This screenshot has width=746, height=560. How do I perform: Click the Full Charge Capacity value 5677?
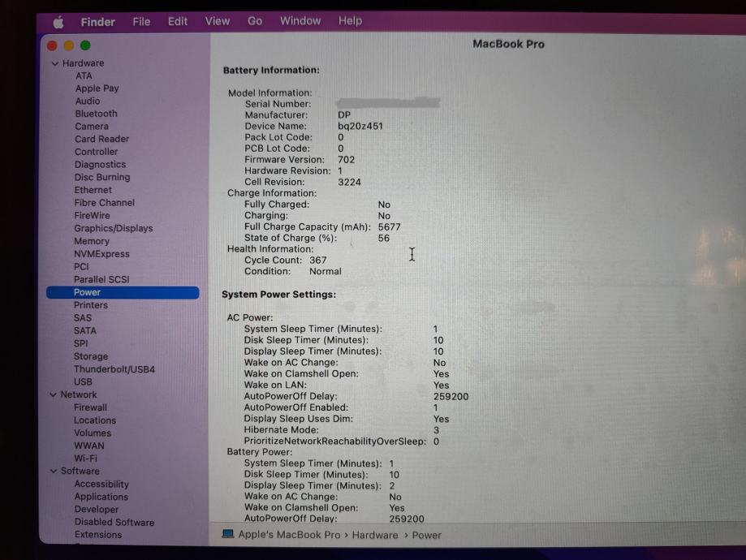click(x=389, y=227)
